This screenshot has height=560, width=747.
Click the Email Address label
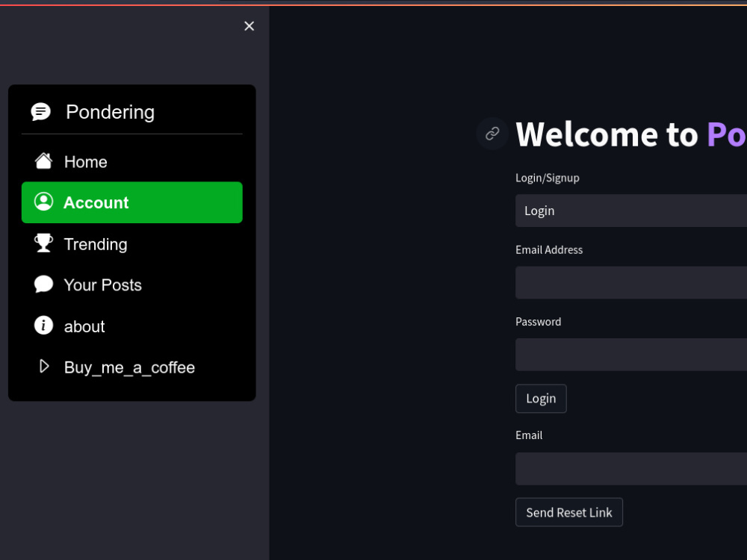(x=549, y=250)
